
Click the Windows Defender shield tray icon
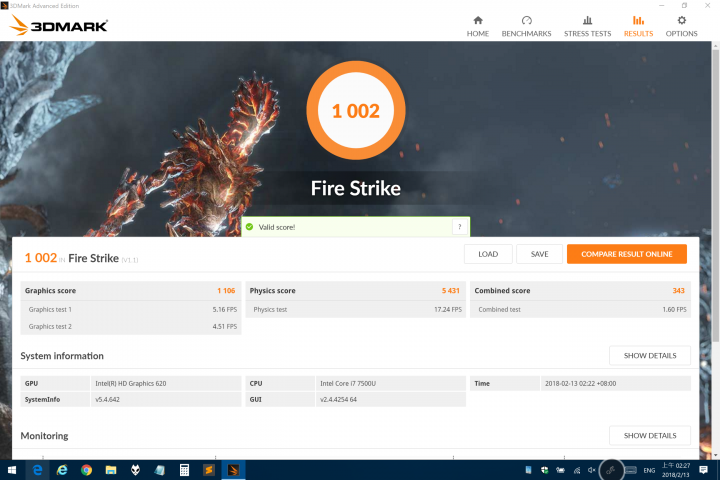[545, 470]
